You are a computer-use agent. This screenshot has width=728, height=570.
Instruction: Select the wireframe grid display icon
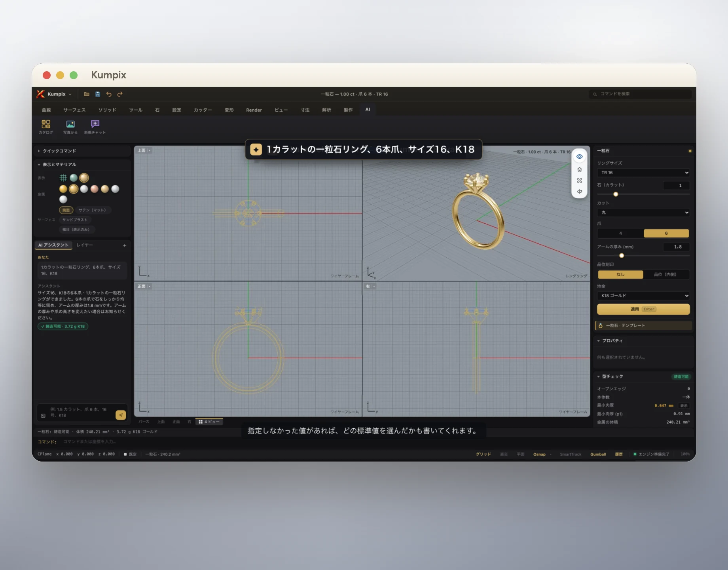63,178
